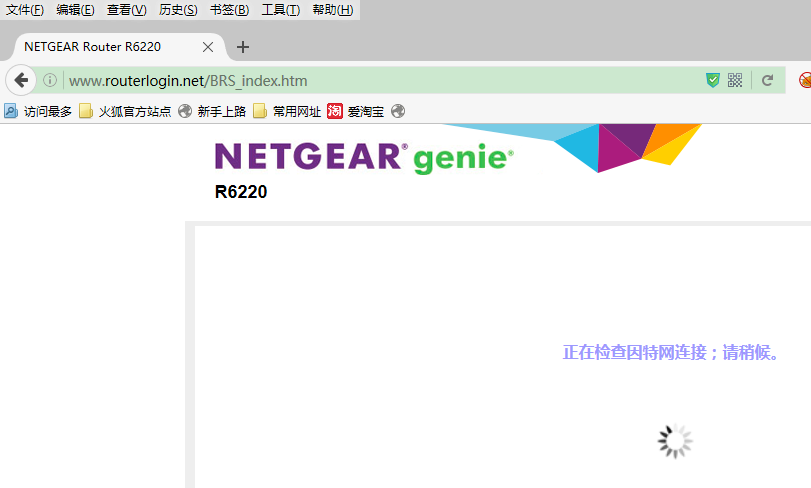Open the 工具(T) menu

(280, 10)
